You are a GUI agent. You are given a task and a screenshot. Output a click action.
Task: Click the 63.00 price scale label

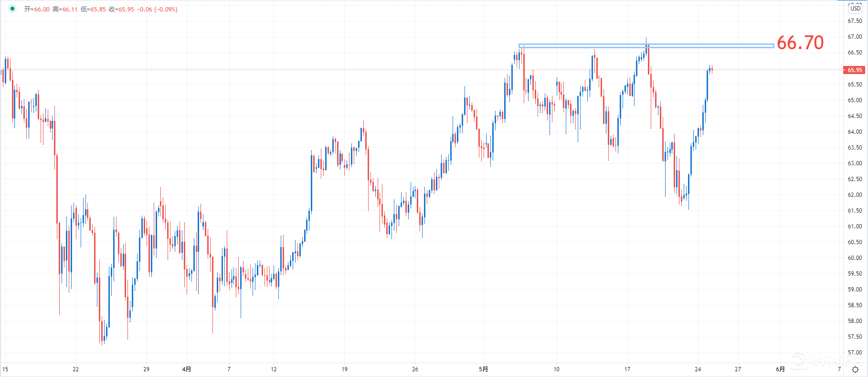[855, 163]
